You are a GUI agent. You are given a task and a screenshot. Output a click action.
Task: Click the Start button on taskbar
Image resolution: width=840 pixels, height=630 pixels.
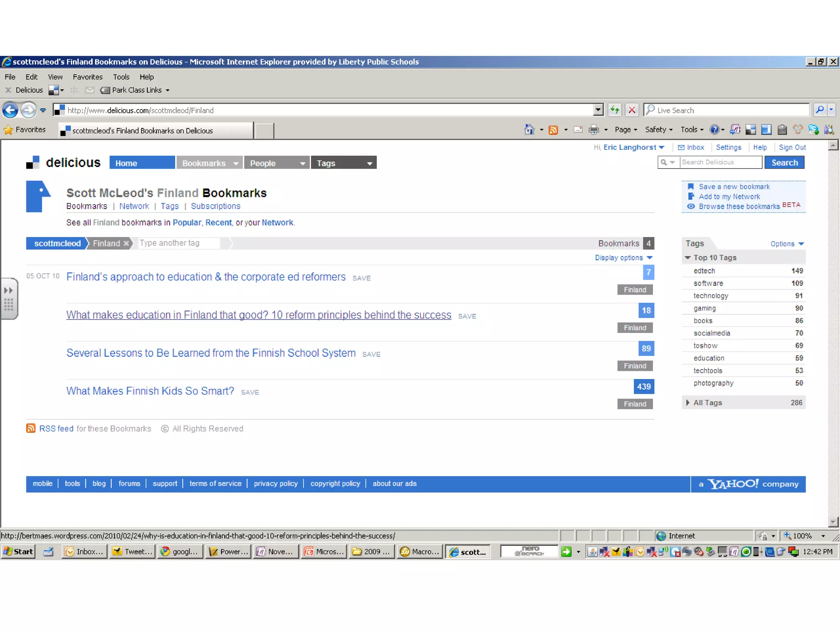click(x=18, y=552)
